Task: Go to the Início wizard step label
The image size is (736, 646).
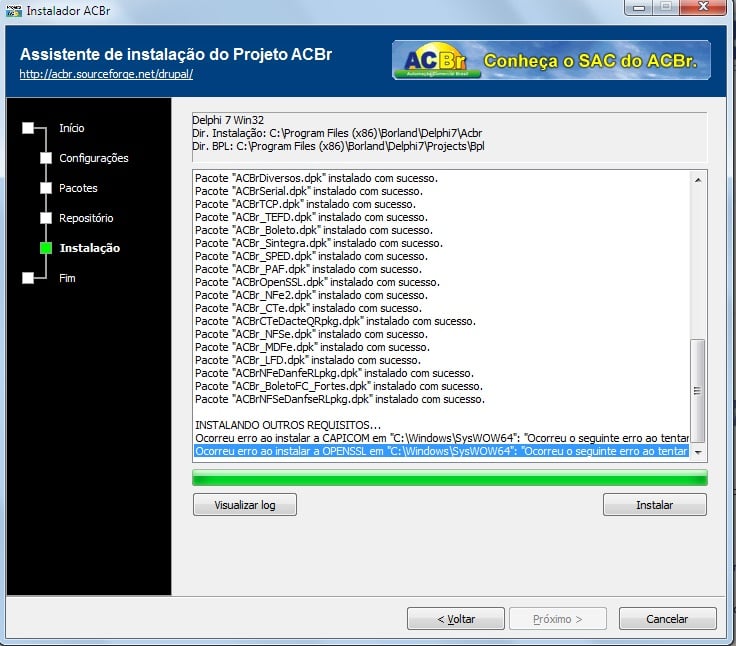Action: (72, 128)
